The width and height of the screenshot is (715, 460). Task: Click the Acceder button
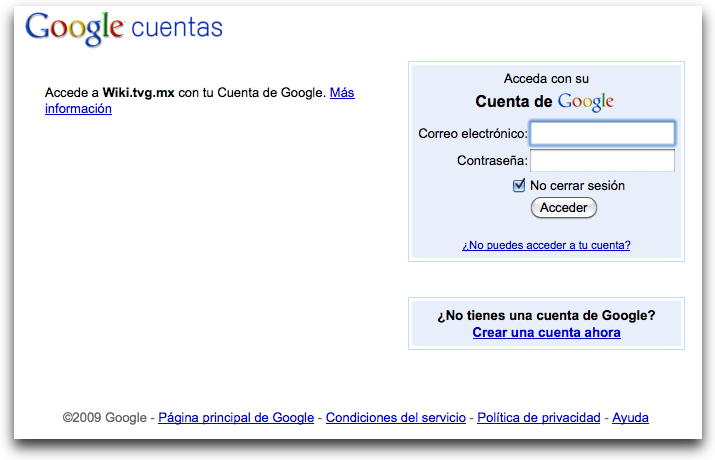[x=564, y=207]
